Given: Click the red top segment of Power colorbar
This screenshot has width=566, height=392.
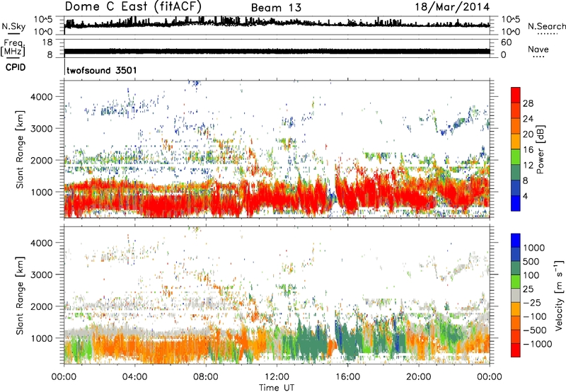Looking at the screenshot, I should coord(516,95).
